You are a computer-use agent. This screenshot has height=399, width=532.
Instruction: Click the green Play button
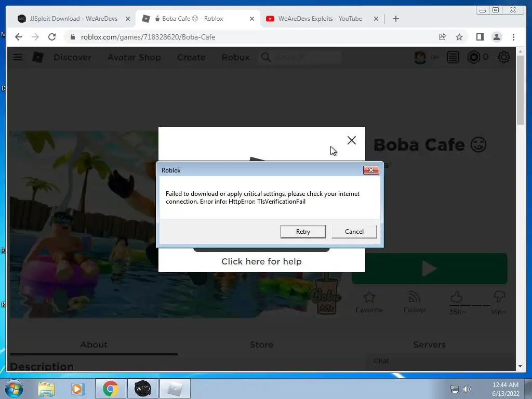pyautogui.click(x=429, y=269)
